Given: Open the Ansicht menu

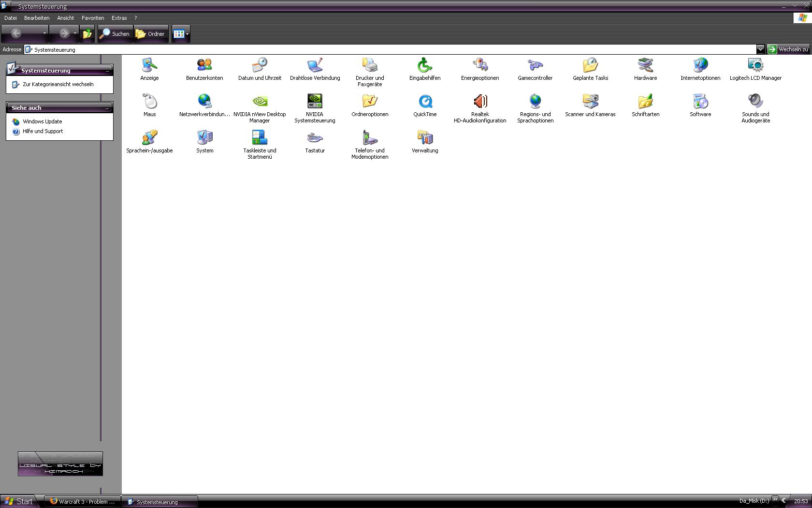Looking at the screenshot, I should (65, 18).
